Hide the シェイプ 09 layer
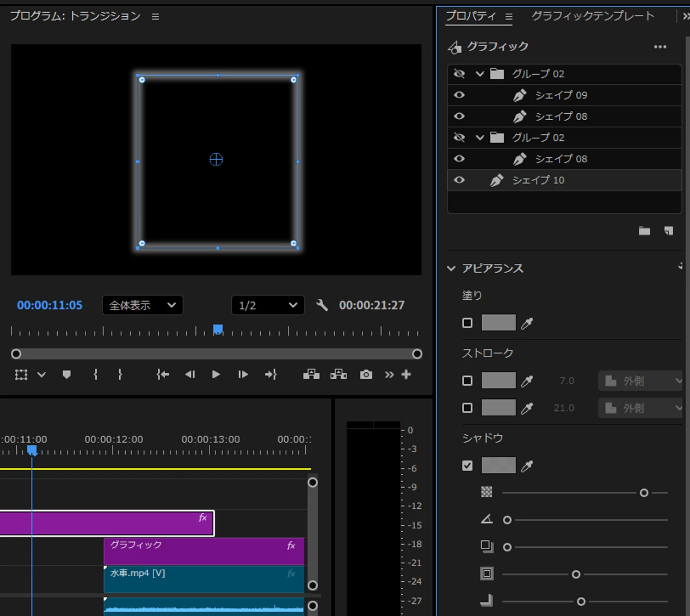The width and height of the screenshot is (690, 616). (x=459, y=95)
